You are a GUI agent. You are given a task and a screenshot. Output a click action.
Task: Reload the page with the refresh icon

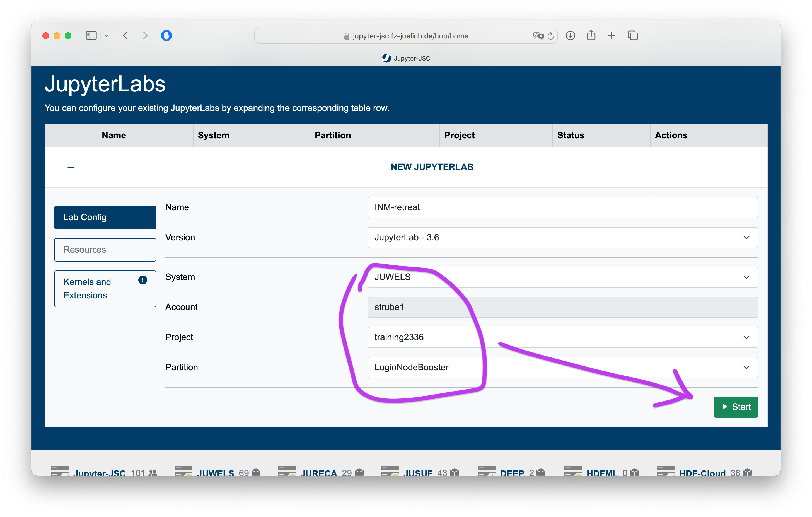(x=550, y=36)
